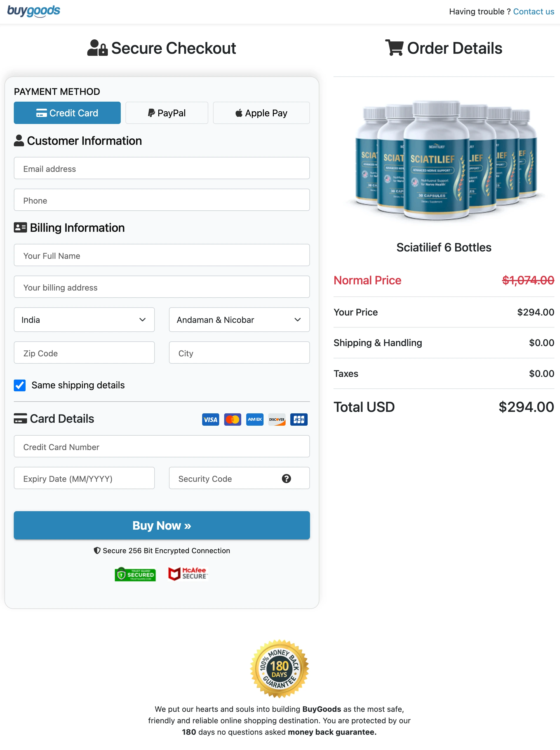Click the Amex card icon
The image size is (560, 750).
(254, 420)
